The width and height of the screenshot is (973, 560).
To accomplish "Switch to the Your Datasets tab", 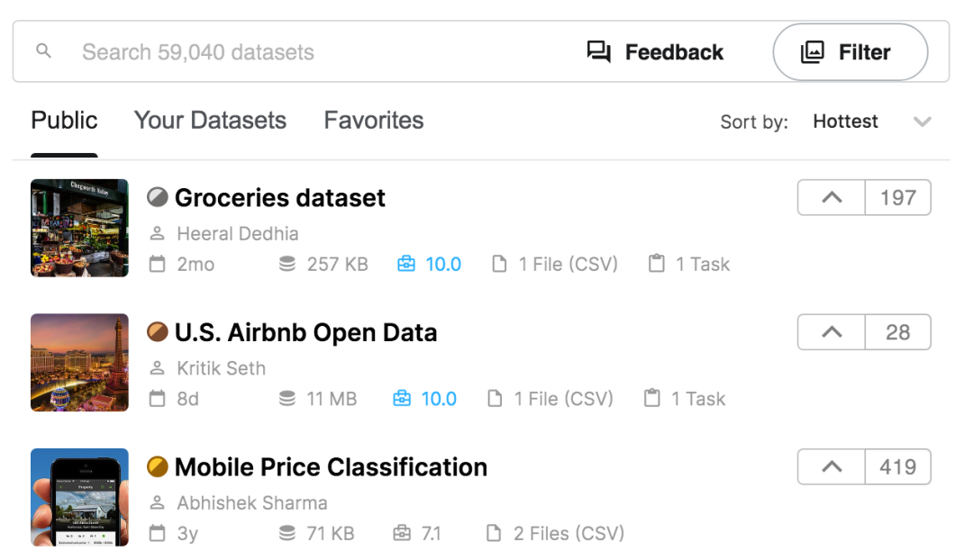I will pyautogui.click(x=210, y=121).
